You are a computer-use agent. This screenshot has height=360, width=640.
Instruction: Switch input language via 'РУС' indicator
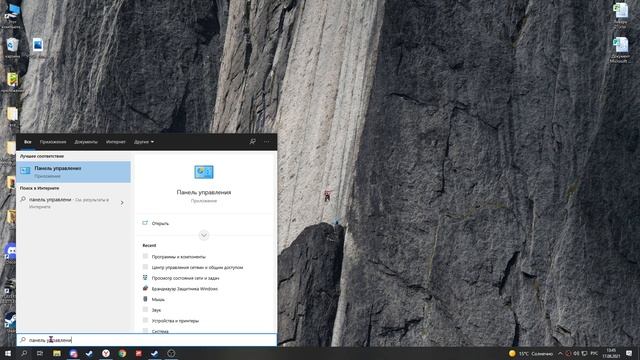point(594,353)
